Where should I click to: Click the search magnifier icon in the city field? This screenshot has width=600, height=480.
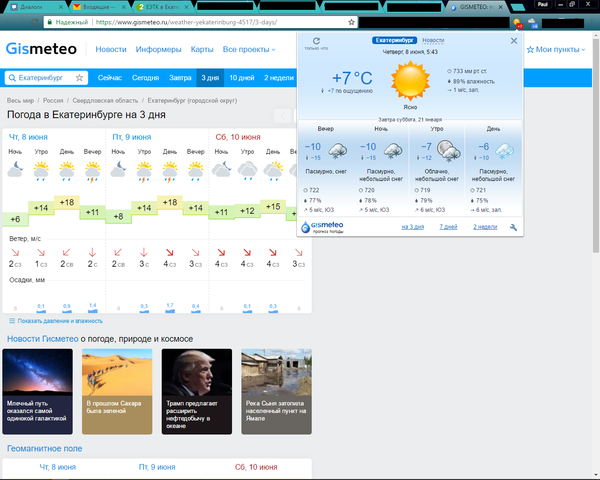[x=12, y=78]
